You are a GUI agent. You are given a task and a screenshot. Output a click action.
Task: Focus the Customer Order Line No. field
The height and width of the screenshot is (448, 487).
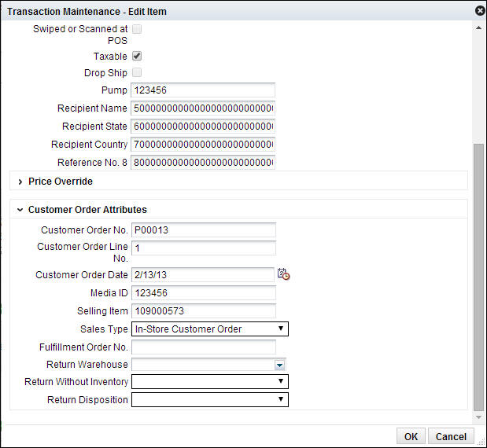tap(204, 248)
